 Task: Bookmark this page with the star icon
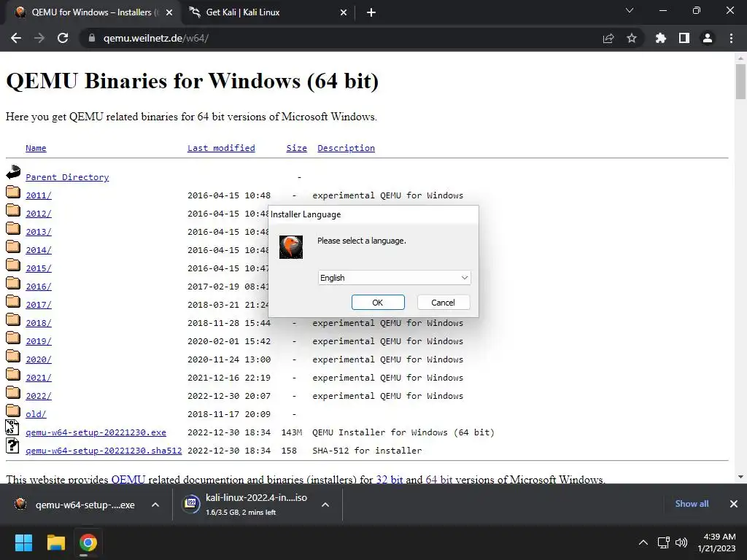(x=632, y=38)
